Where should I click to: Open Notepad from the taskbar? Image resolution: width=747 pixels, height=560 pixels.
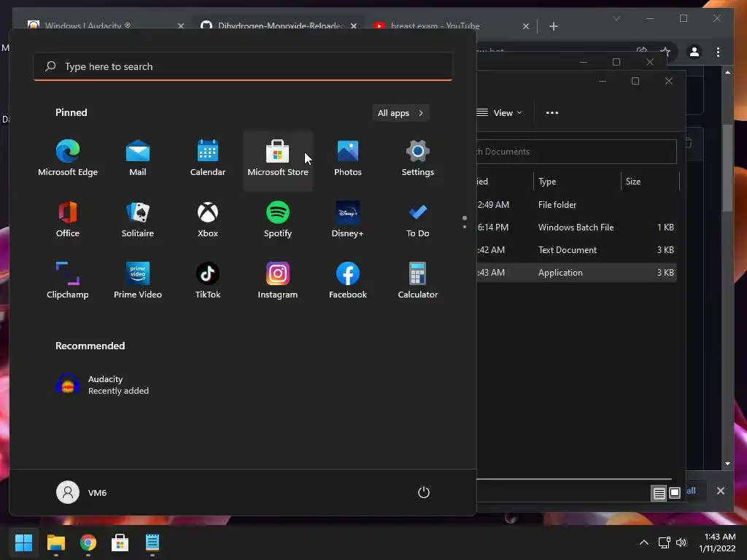pyautogui.click(x=152, y=542)
